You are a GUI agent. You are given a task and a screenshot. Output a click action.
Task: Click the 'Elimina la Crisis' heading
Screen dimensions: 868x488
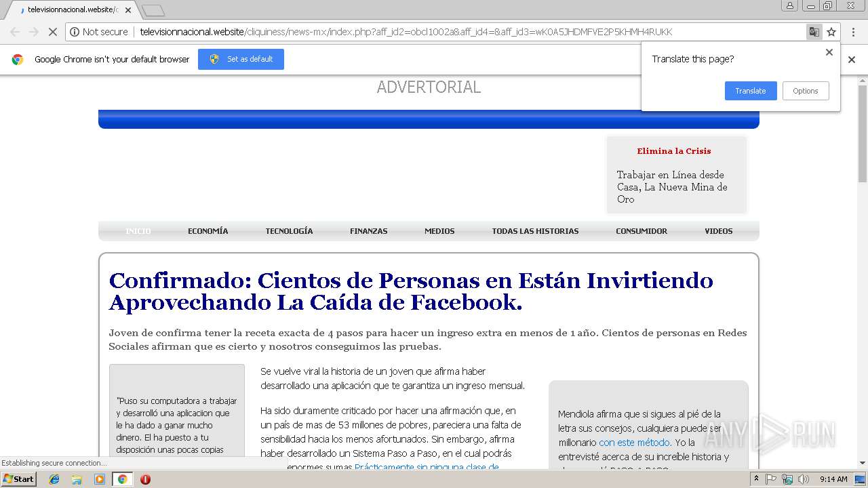[x=674, y=151]
